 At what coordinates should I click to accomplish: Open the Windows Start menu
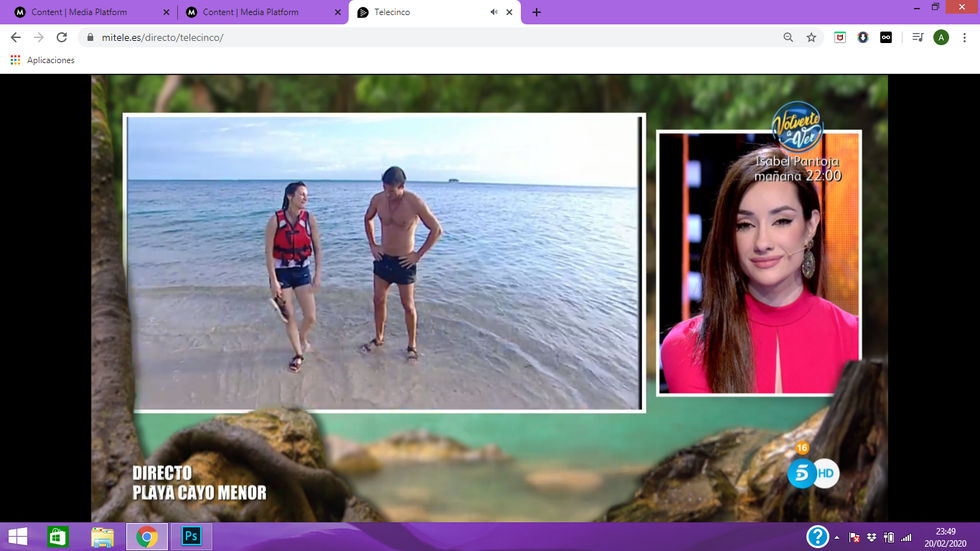pyautogui.click(x=18, y=537)
